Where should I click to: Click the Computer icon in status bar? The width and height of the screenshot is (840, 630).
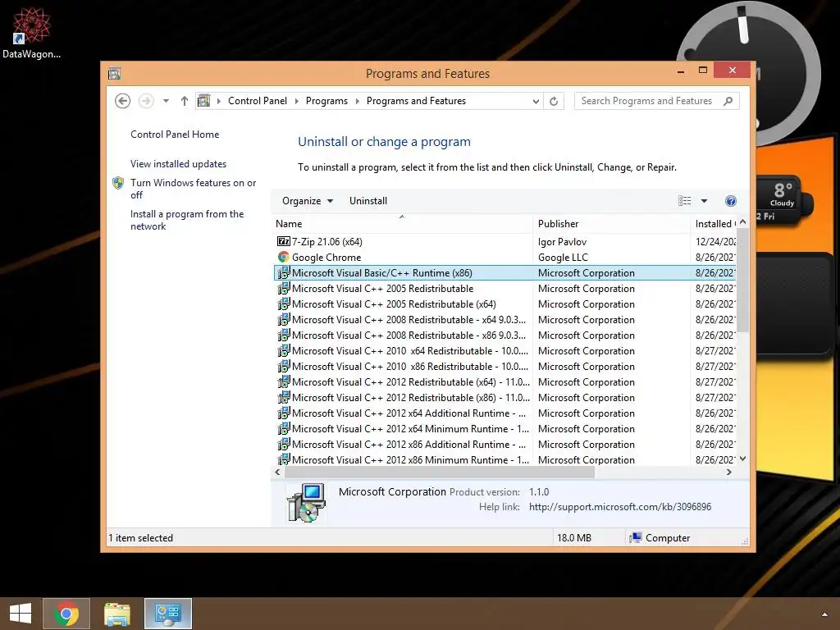click(636, 538)
